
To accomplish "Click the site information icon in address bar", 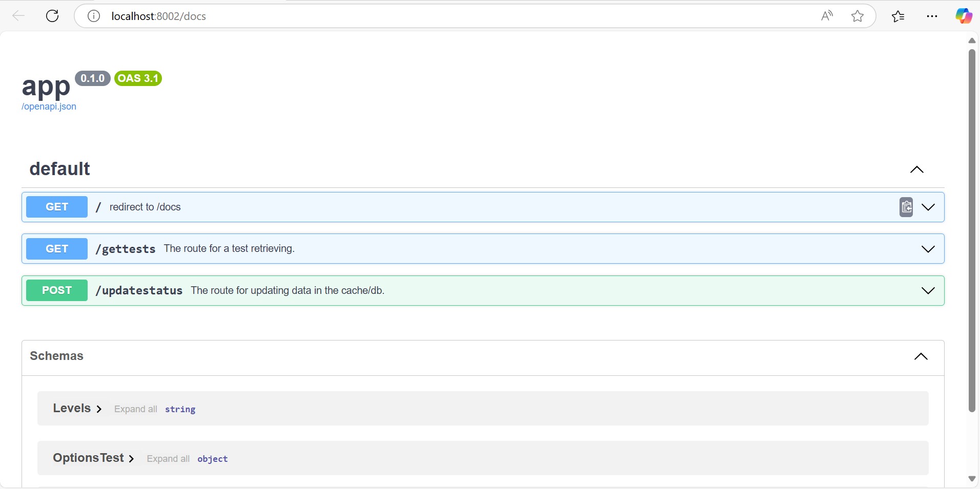I will 93,16.
